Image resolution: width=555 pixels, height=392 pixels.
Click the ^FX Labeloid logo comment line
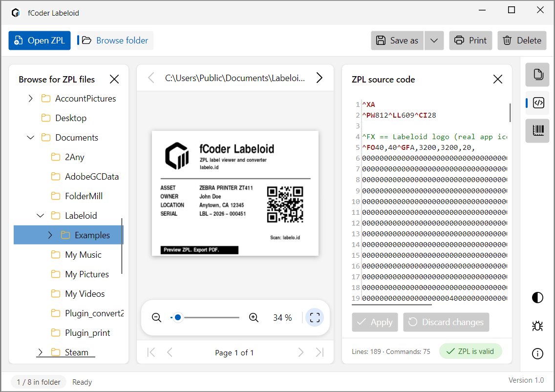[x=434, y=137]
